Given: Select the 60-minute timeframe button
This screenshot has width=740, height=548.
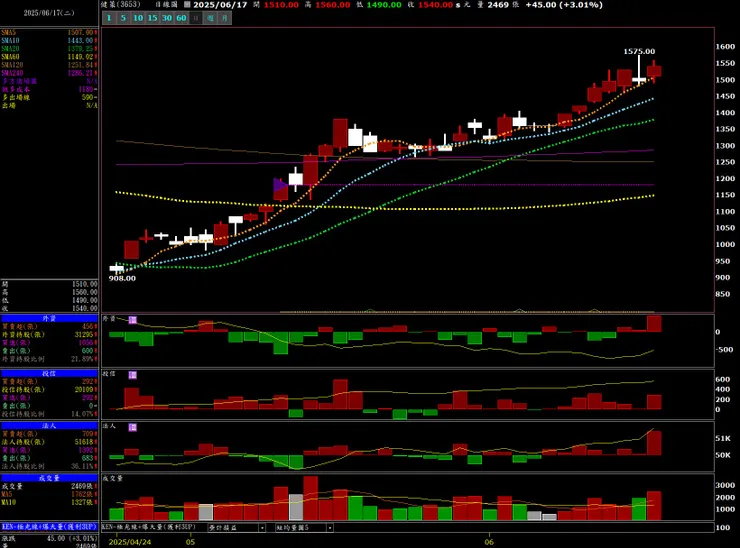Looking at the screenshot, I should [182, 18].
